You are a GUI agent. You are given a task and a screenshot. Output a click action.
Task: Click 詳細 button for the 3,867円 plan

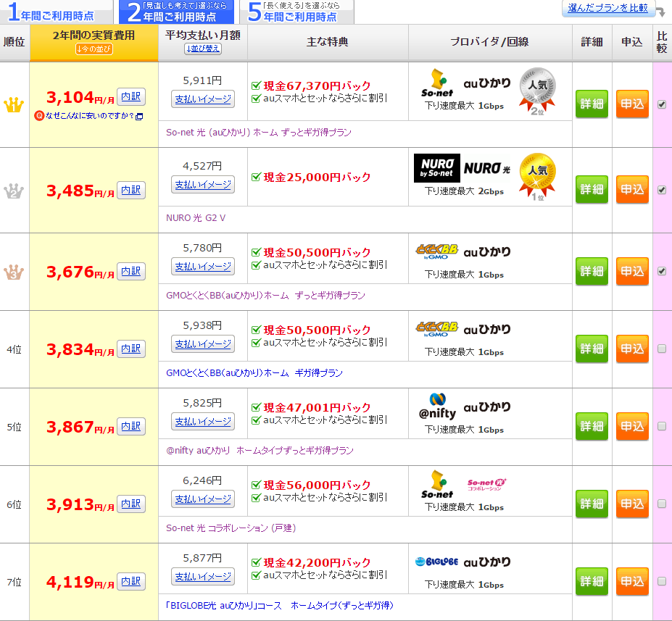tap(592, 426)
